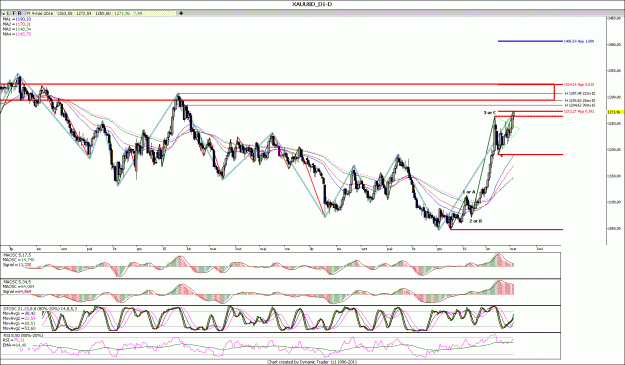This screenshot has width=625, height=365.
Task: Click the XAUUSD_D1-D chart title
Action: tap(313, 4)
